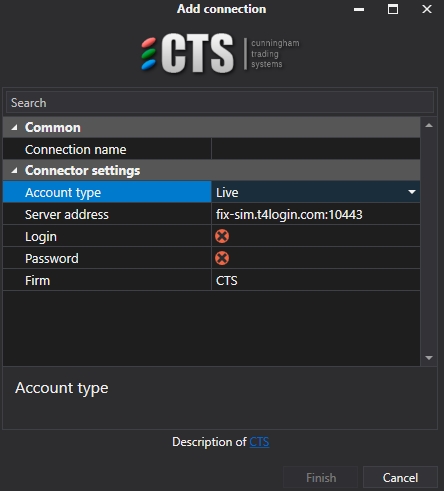Minimize the Add connection window
Viewport: 444px width, 491px height.
[x=359, y=9]
